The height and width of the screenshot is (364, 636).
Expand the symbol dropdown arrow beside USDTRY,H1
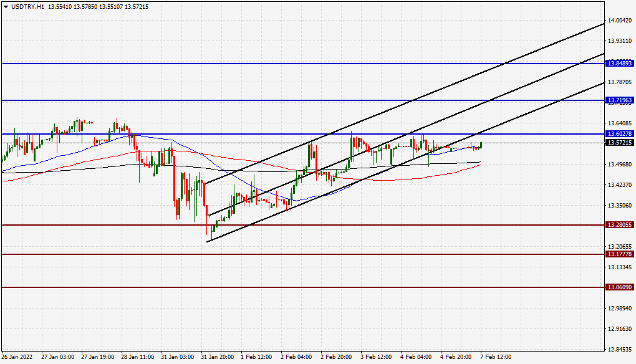5,8
